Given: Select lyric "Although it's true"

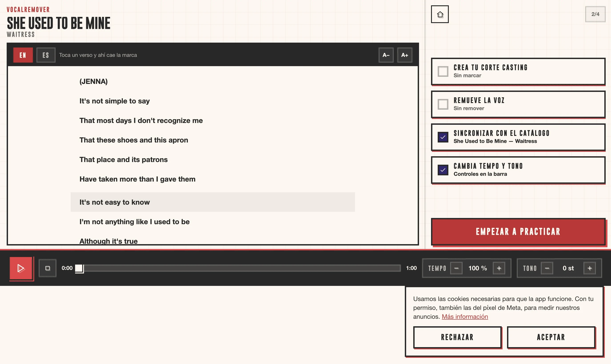Looking at the screenshot, I should 108,241.
